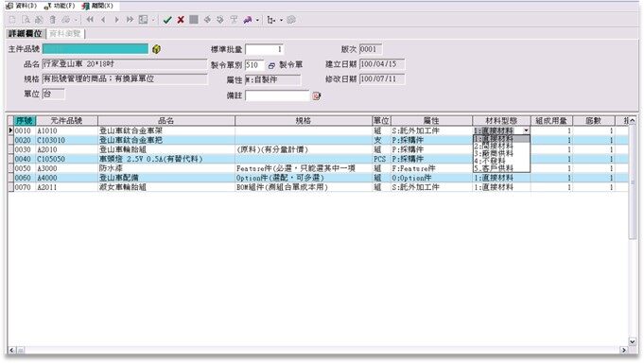Viewport: 644px width, 363px height.
Task: Click the toolbar icon right of gray square
Action: pyautogui.click(x=207, y=20)
